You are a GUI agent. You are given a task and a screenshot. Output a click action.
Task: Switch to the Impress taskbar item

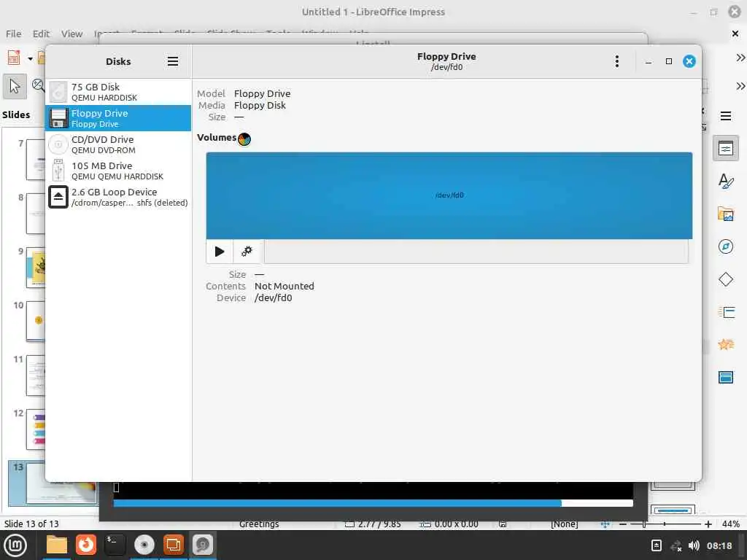[173, 545]
